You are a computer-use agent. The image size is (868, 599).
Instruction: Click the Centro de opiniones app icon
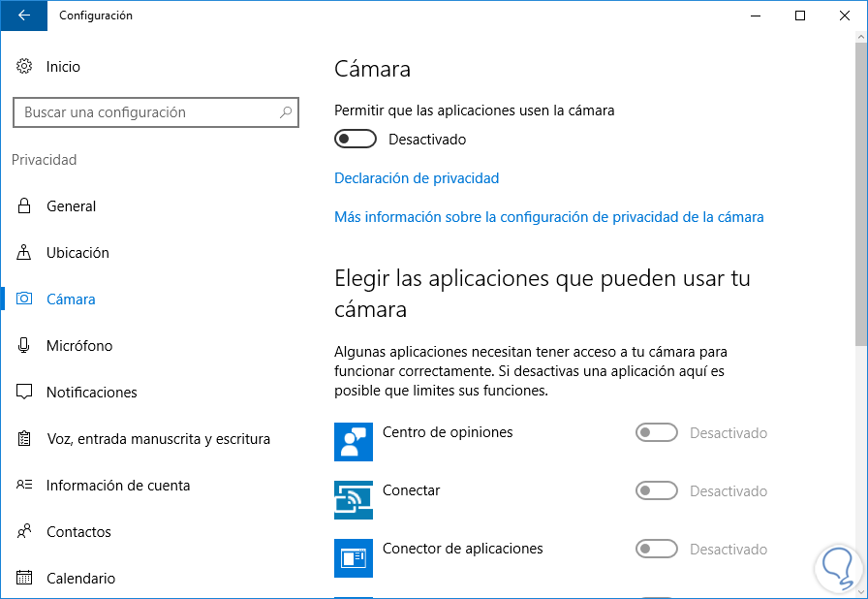click(x=354, y=442)
